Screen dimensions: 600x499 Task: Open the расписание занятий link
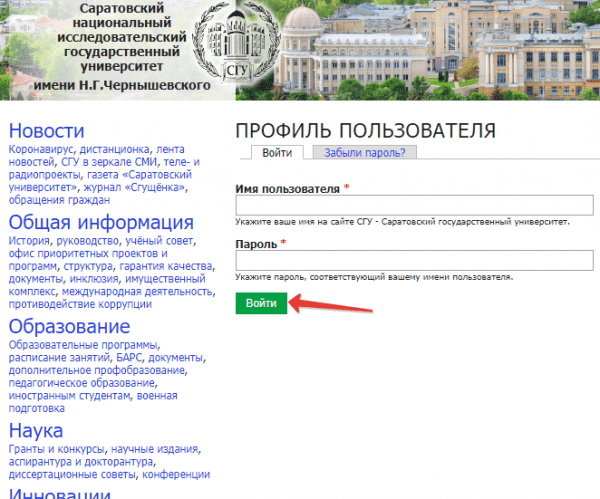[x=59, y=358]
